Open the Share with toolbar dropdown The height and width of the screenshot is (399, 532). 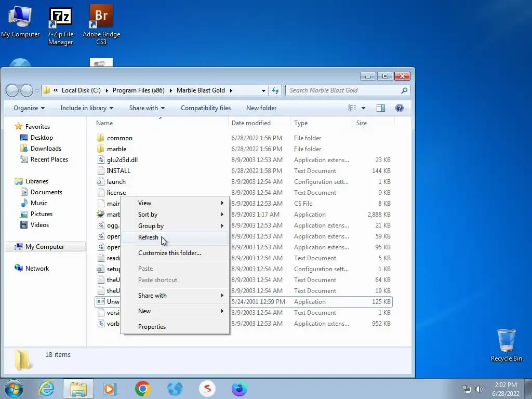pos(147,108)
